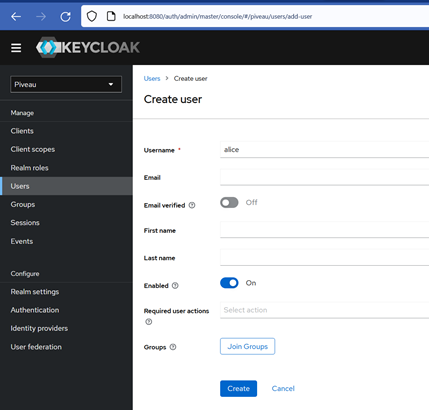Reload the page with the refresh icon
Screen dimensions: 429x410
coord(65,16)
